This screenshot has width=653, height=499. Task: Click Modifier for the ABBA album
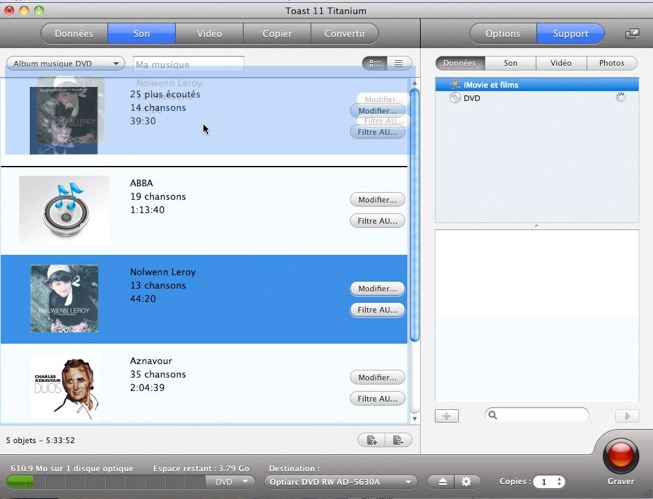coord(377,200)
